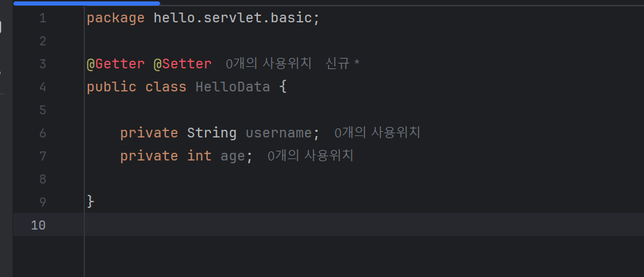Open usages hint next to @Setter annotation
Screen dimensions: 644x277
click(x=268, y=63)
